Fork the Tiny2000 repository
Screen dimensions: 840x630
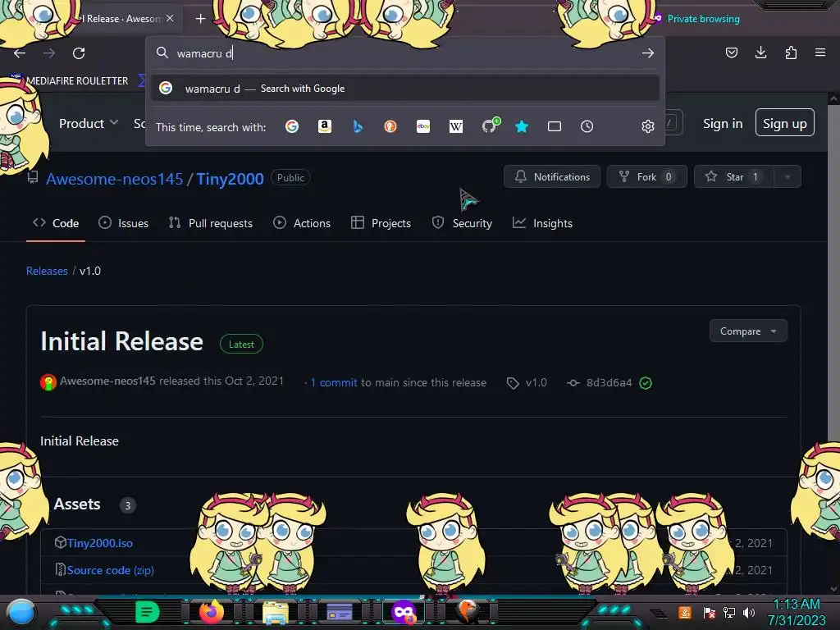(646, 177)
